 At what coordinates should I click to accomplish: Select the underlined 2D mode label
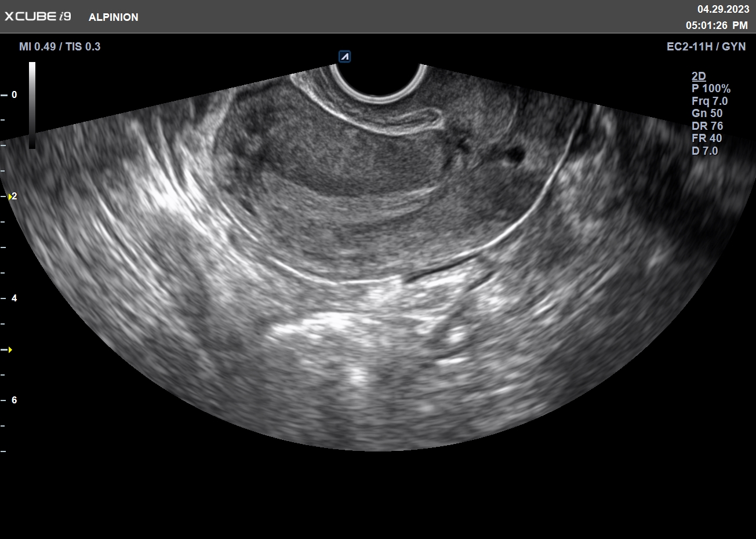tap(699, 76)
